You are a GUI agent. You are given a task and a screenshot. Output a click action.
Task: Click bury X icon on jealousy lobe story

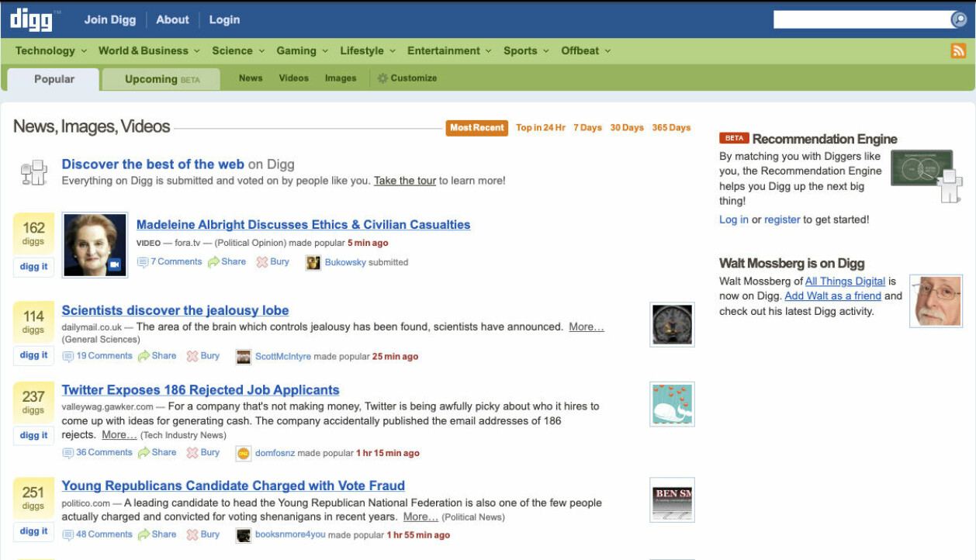pos(192,356)
